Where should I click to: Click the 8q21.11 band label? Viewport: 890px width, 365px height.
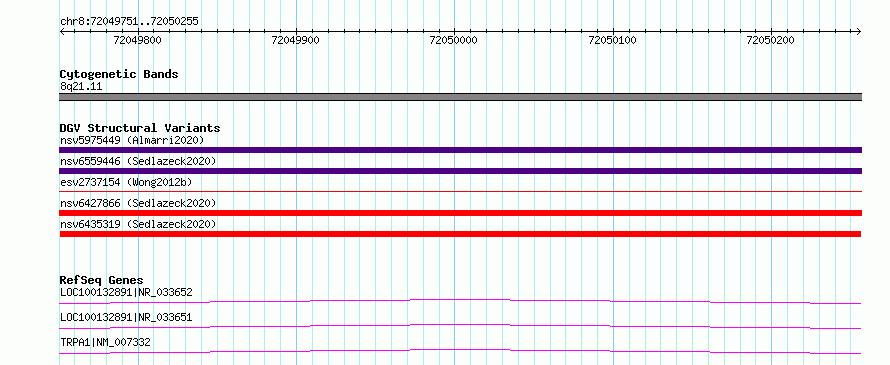click(81, 87)
